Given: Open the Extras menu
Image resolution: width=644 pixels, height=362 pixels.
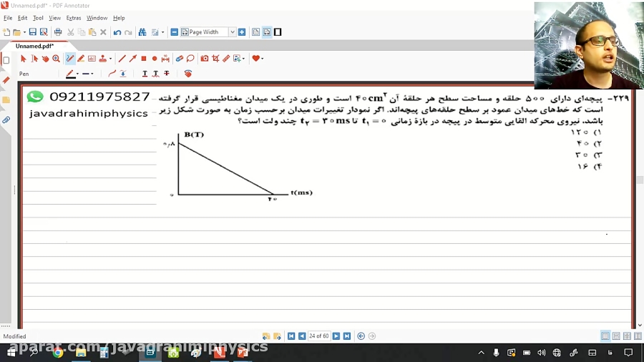Looking at the screenshot, I should pos(74,18).
